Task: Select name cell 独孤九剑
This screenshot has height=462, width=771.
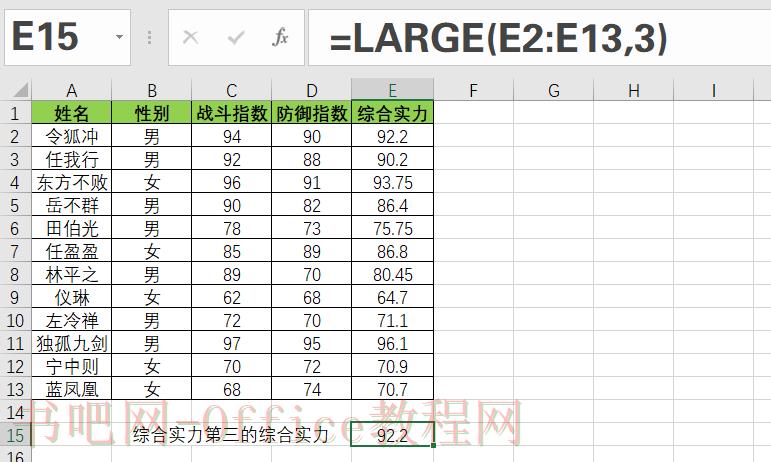Action: click(x=72, y=343)
